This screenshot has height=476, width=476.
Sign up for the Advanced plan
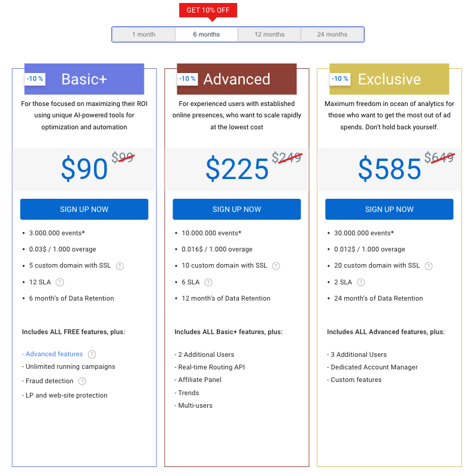click(x=237, y=210)
